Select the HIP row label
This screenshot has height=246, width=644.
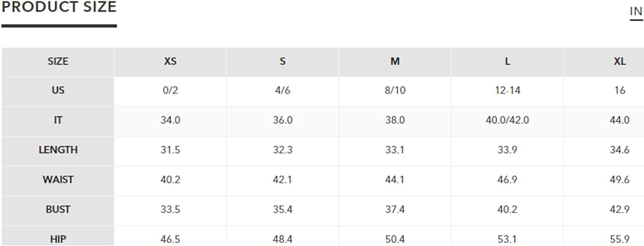click(x=58, y=239)
